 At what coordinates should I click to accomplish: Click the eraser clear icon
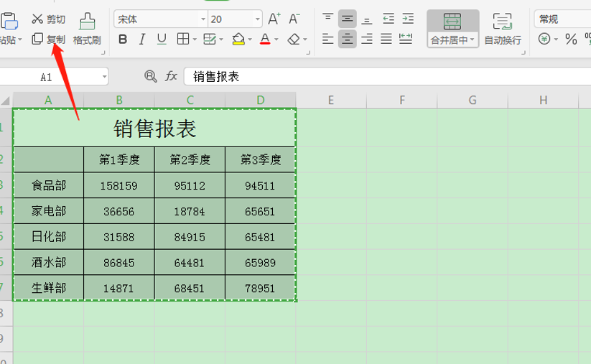(x=294, y=39)
